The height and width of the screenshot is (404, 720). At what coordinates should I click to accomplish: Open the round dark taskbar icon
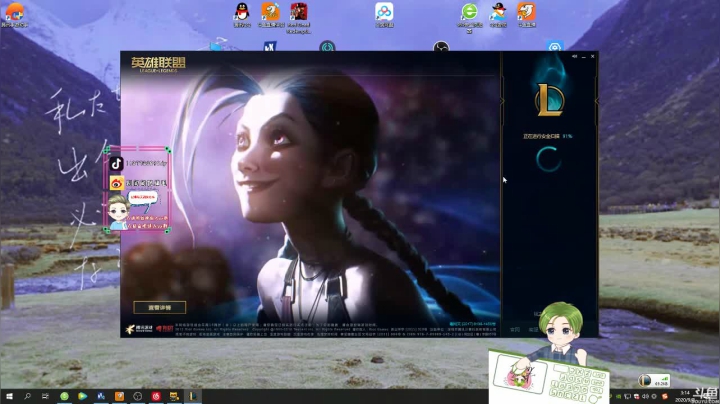tap(137, 396)
